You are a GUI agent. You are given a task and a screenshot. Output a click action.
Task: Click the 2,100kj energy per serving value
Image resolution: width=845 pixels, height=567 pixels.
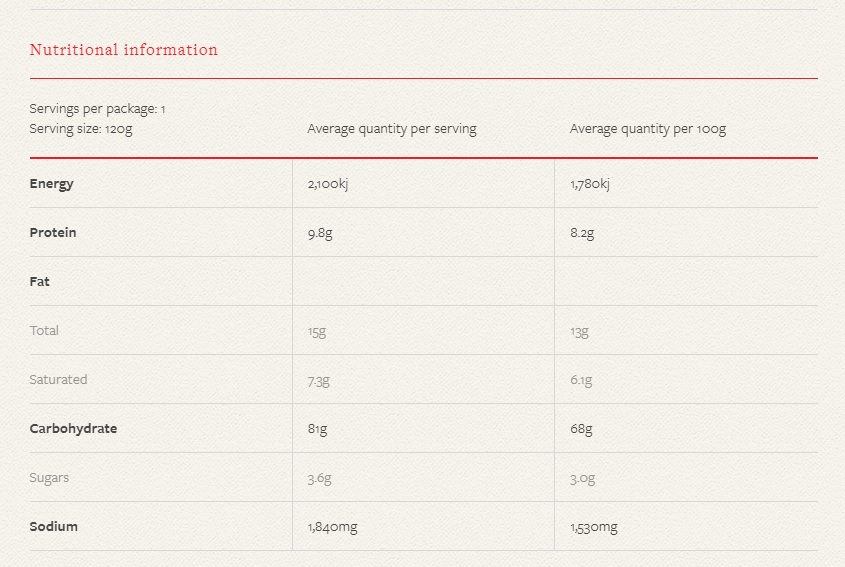[x=328, y=184]
